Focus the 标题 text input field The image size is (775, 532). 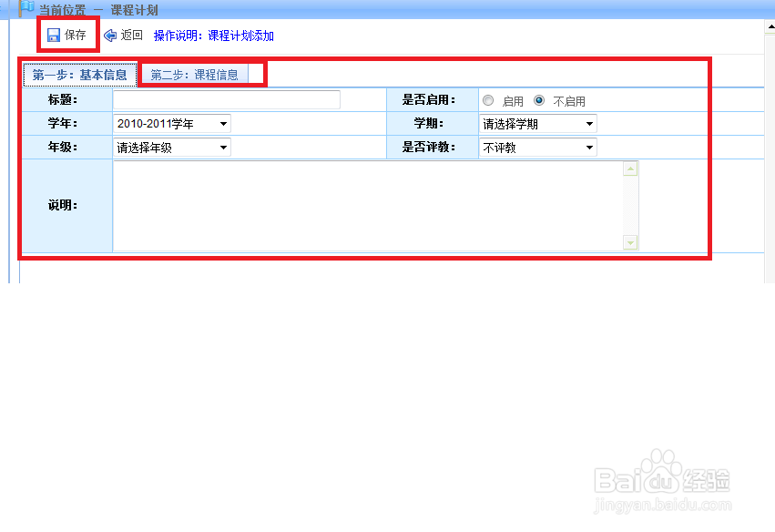(227, 100)
